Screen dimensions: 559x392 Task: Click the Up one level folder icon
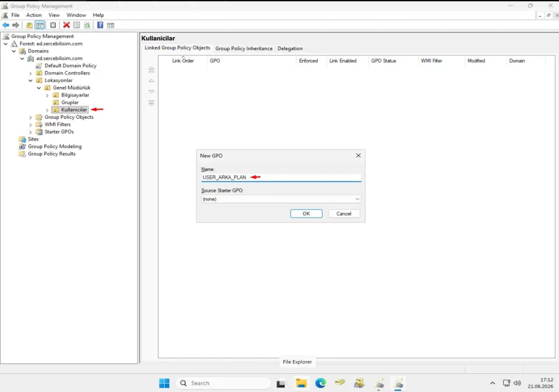click(29, 25)
